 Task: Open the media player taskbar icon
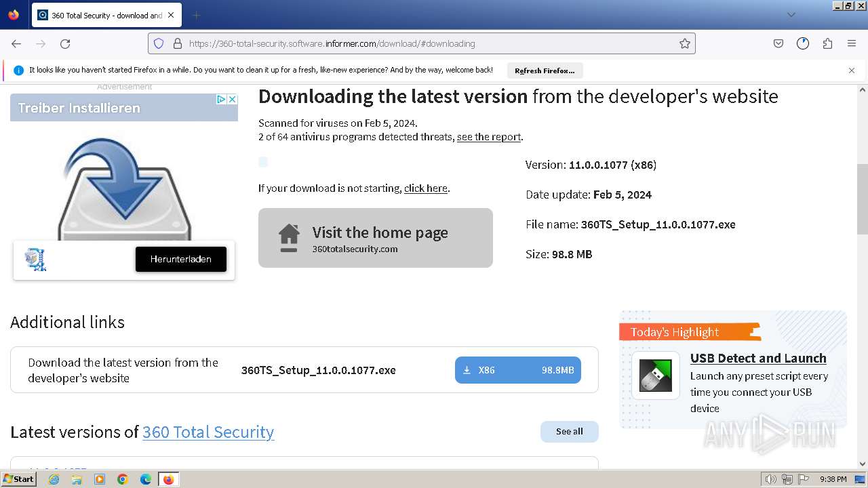pyautogui.click(x=100, y=479)
